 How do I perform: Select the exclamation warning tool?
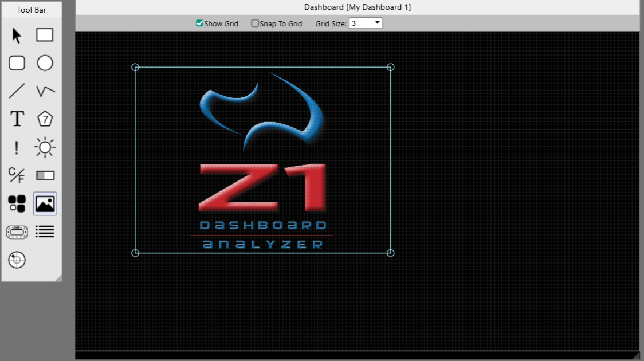pos(17,147)
